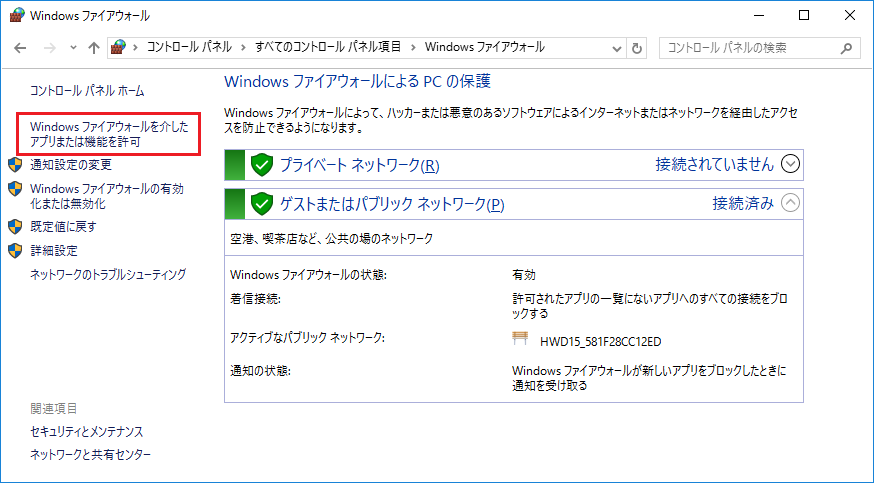
Task: Click the 有効 firewall state value
Action: pos(524,275)
